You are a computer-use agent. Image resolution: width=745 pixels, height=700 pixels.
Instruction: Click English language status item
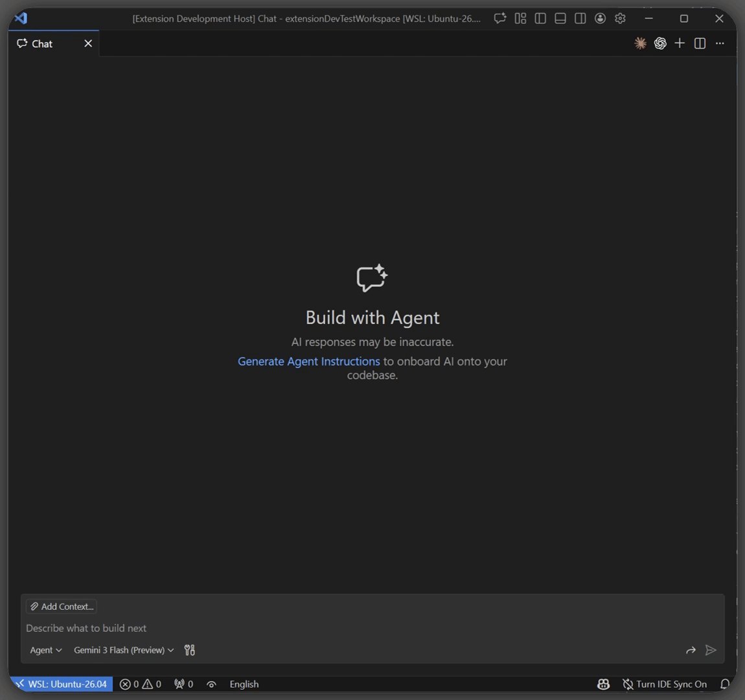pyautogui.click(x=244, y=684)
